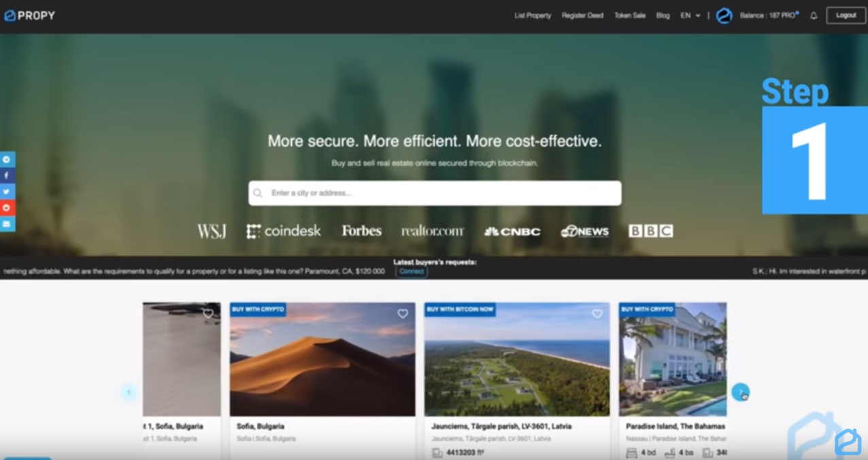Click the CNBC media logo

pyautogui.click(x=512, y=231)
